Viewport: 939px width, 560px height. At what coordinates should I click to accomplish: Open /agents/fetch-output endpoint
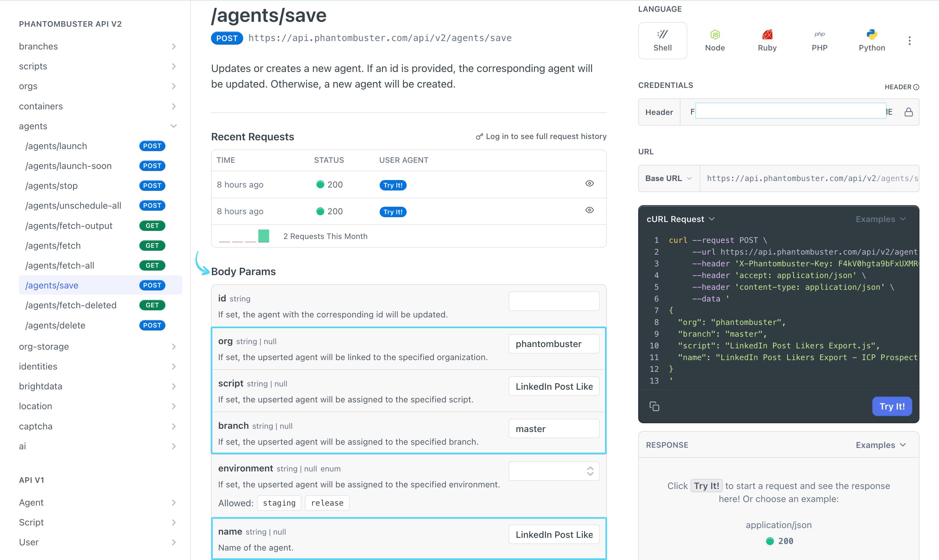[100, 226]
